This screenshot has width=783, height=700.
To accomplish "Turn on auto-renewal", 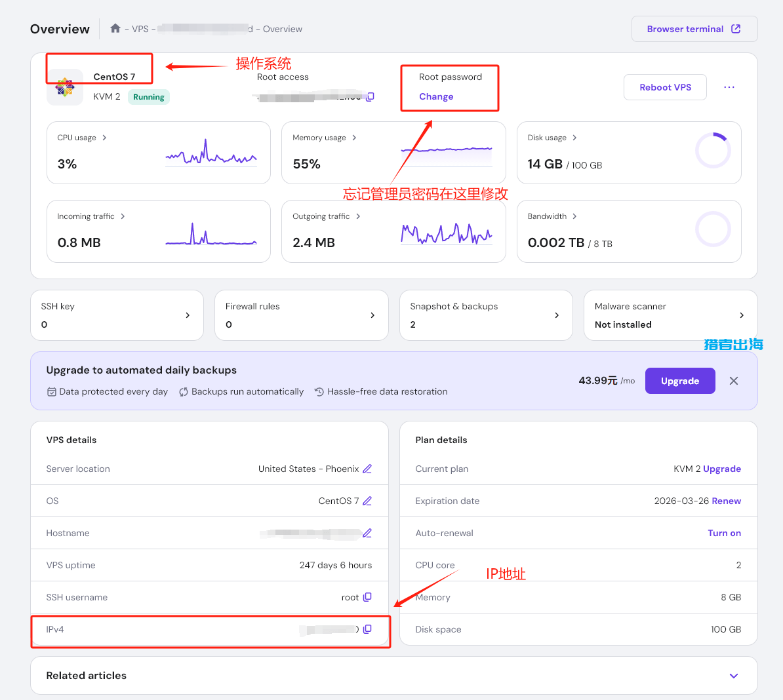I will [724, 533].
